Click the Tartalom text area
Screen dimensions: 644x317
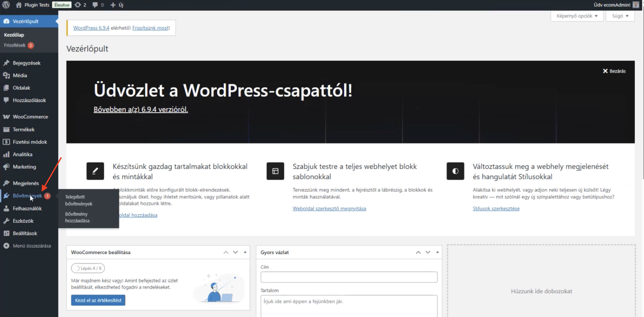[349, 306]
